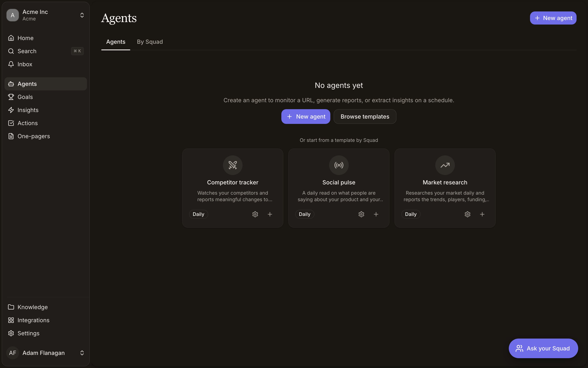588x368 pixels.
Task: Open Inbox in the sidebar
Action: tap(46, 64)
